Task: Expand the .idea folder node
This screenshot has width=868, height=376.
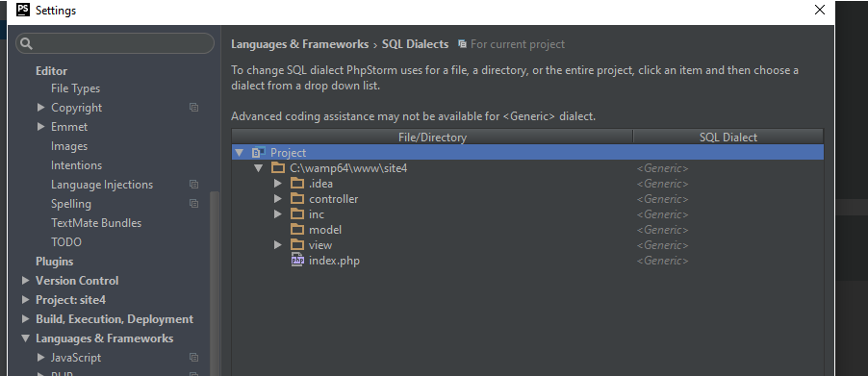Action: [x=278, y=183]
